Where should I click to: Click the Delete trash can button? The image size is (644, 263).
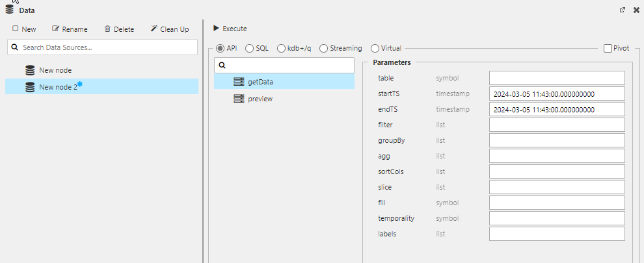point(119,29)
